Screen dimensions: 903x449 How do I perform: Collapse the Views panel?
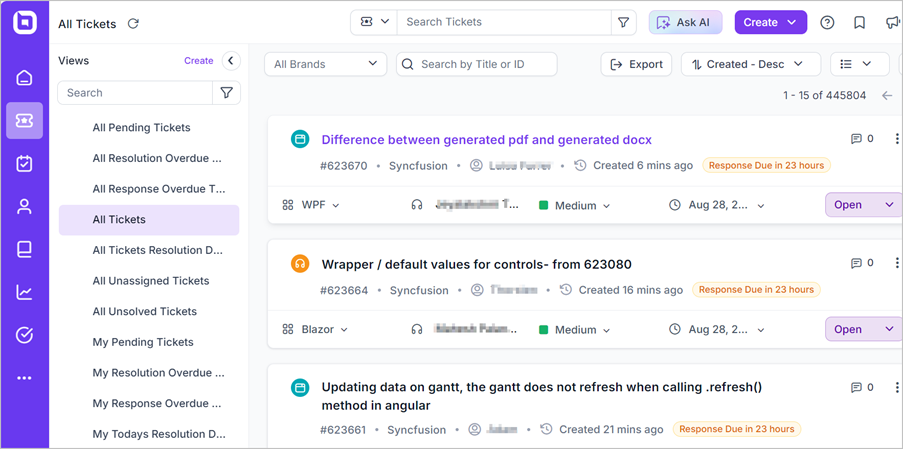[231, 60]
